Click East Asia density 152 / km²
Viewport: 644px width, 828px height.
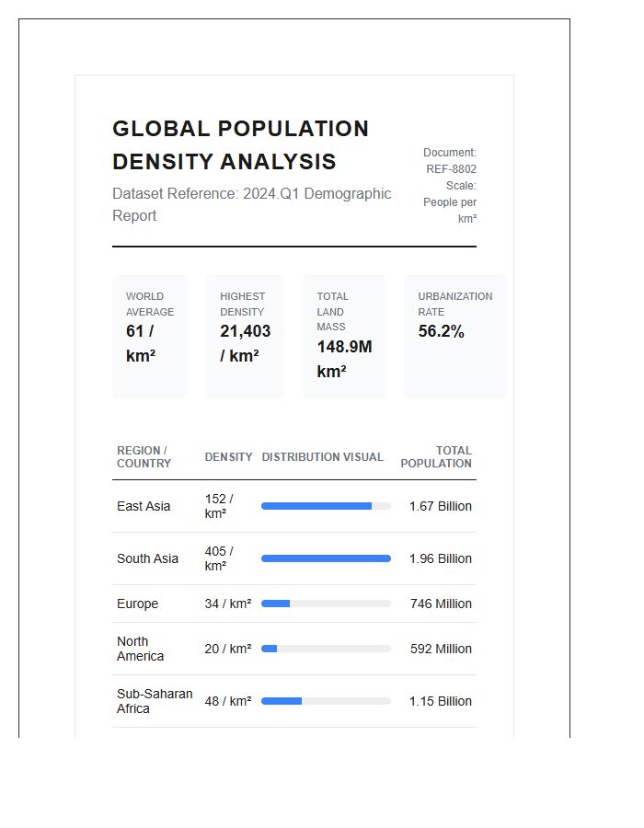click(x=219, y=506)
